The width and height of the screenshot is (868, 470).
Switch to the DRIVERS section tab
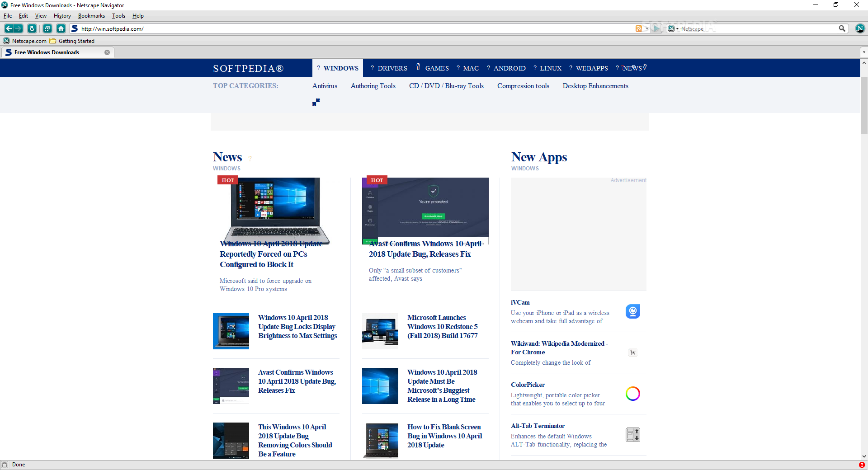tap(392, 68)
